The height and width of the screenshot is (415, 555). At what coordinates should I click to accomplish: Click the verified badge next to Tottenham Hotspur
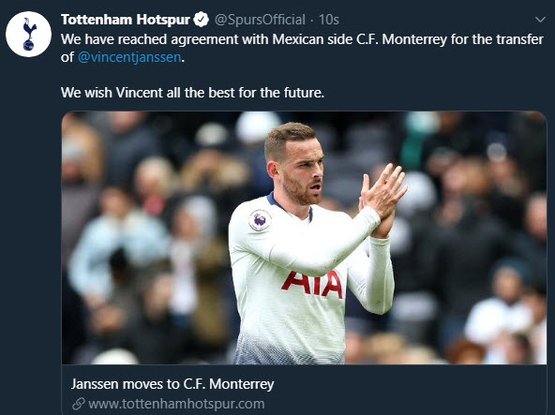click(201, 19)
